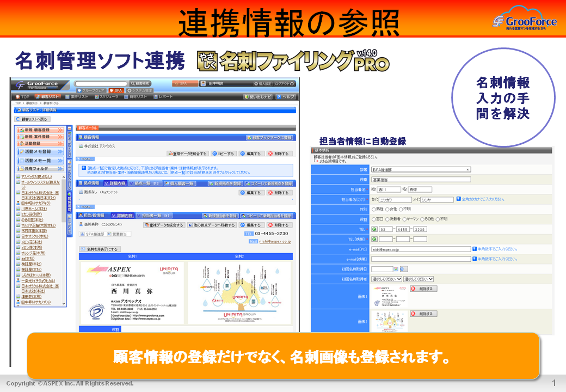The width and height of the screenshot is (566, 392).
Task: Select 決裁者 role radio button
Action: (387, 219)
